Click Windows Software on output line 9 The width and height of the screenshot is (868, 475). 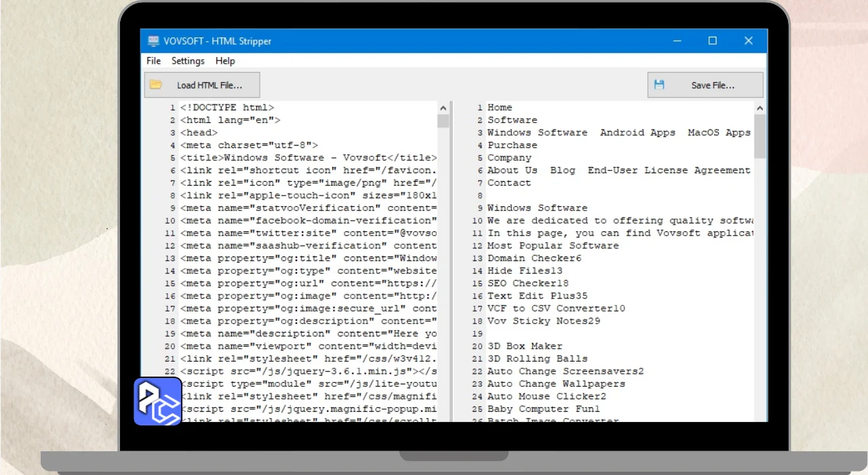coord(538,208)
